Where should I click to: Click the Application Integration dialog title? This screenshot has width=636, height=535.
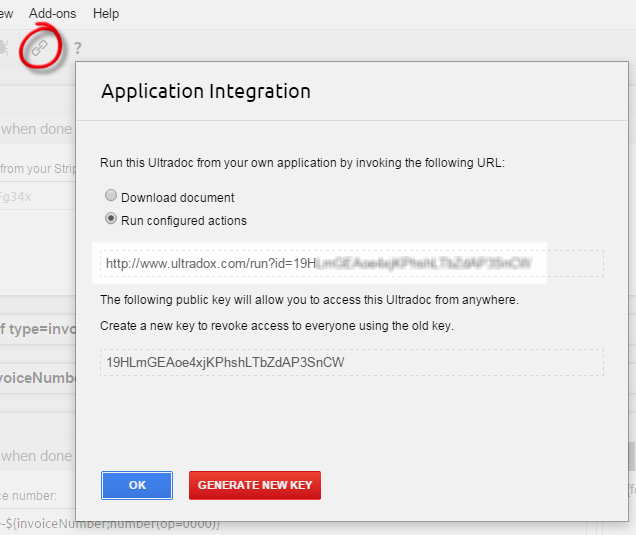[x=206, y=91]
